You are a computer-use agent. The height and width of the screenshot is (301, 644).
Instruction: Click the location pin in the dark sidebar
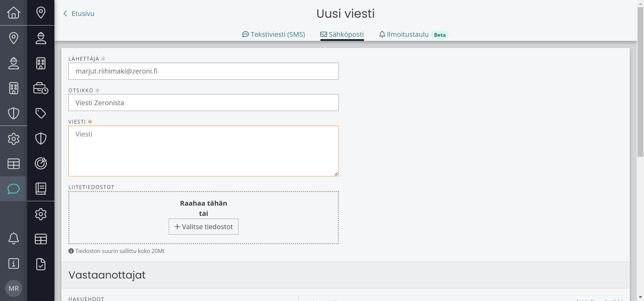click(x=41, y=13)
